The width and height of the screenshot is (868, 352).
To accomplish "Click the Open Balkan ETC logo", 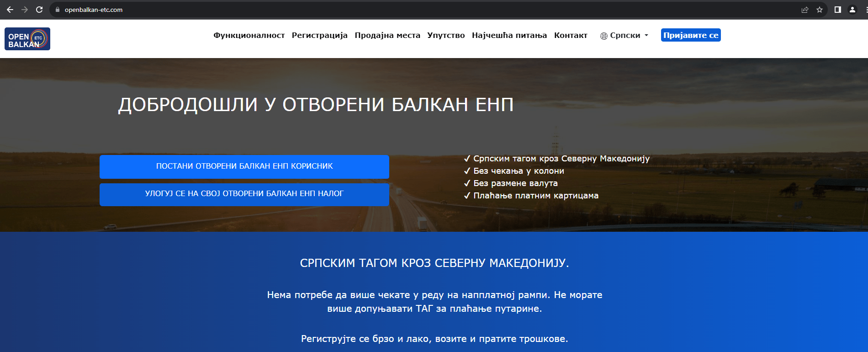I will point(27,39).
